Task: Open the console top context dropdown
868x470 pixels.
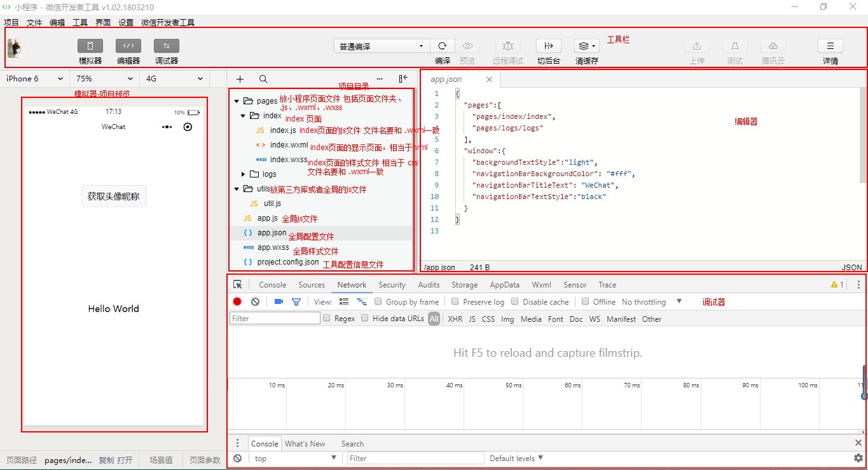Action: tap(295, 458)
